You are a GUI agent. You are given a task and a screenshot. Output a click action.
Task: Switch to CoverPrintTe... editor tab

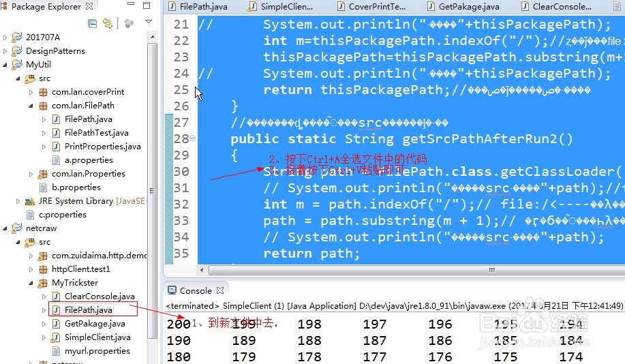click(371, 6)
